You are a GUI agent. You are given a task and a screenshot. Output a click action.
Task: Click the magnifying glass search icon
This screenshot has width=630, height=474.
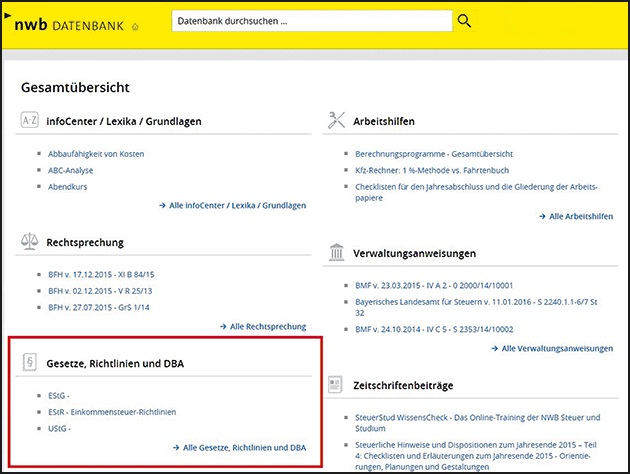[x=464, y=21]
